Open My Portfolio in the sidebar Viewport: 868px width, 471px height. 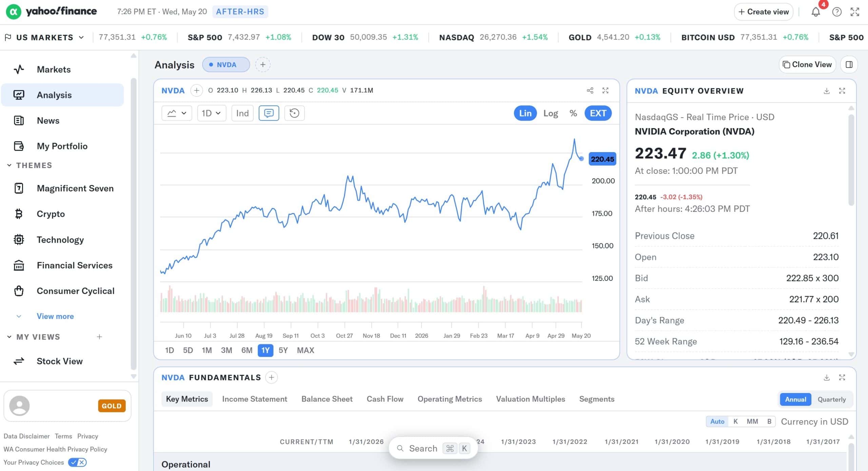(x=63, y=146)
